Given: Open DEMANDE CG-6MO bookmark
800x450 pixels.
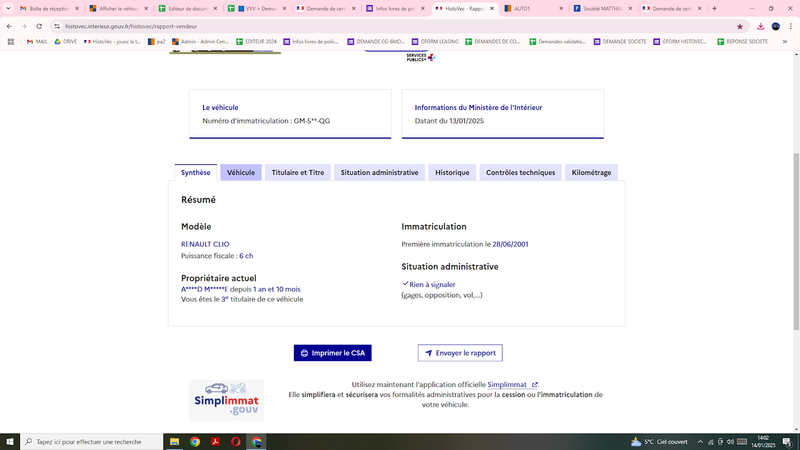Looking at the screenshot, I should point(376,42).
